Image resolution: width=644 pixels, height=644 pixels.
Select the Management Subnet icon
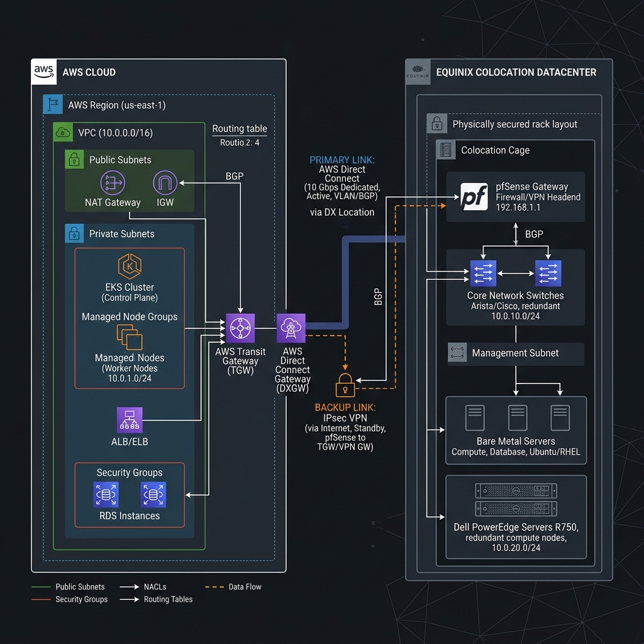click(457, 353)
